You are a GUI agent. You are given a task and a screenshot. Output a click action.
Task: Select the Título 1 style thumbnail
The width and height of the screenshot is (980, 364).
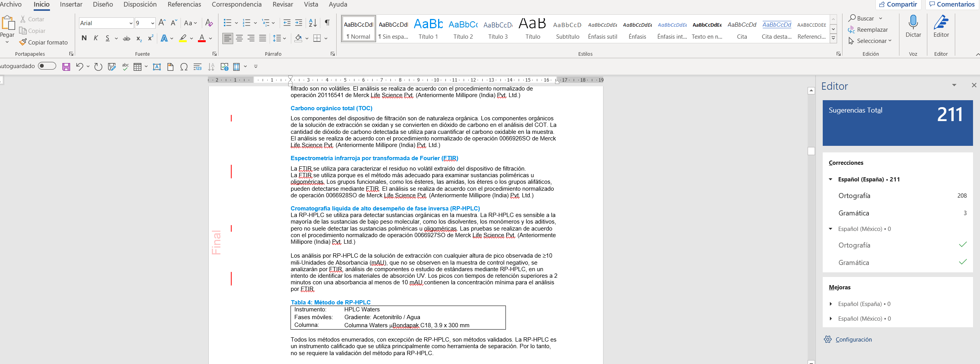coord(428,29)
